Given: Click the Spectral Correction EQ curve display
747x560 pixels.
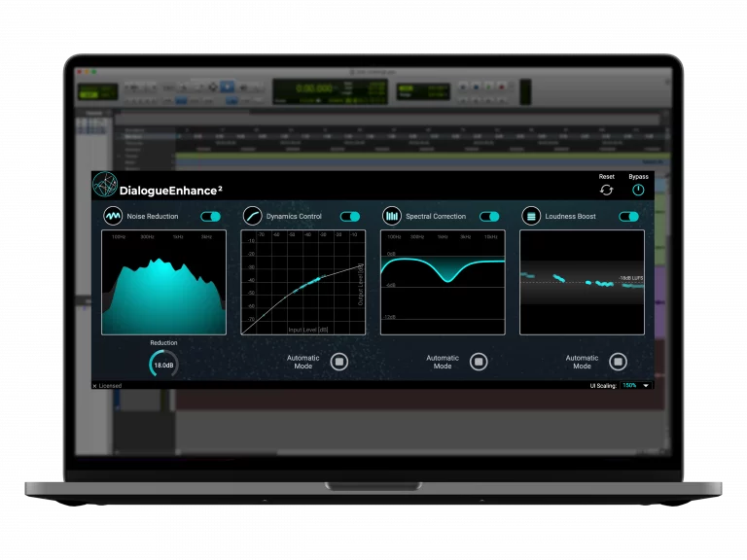Looking at the screenshot, I should click(x=443, y=283).
